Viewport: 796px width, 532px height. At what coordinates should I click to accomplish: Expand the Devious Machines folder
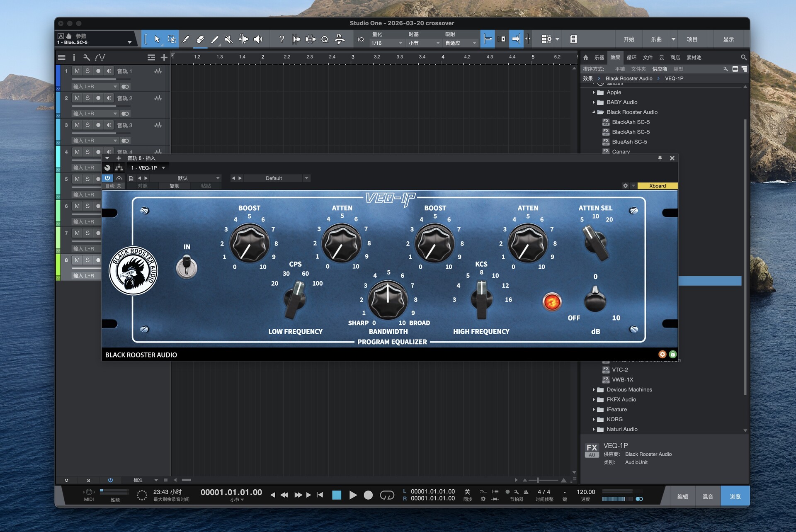point(594,390)
